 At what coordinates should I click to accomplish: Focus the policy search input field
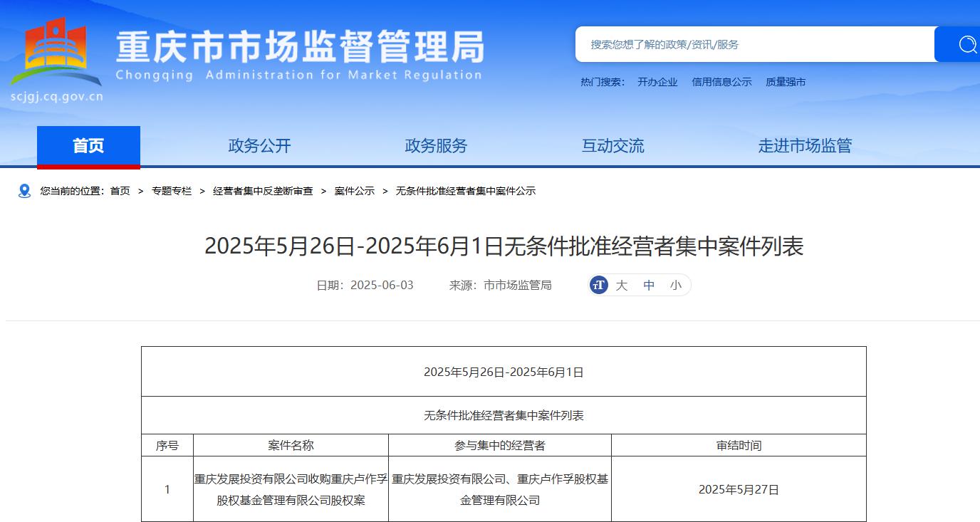(755, 45)
